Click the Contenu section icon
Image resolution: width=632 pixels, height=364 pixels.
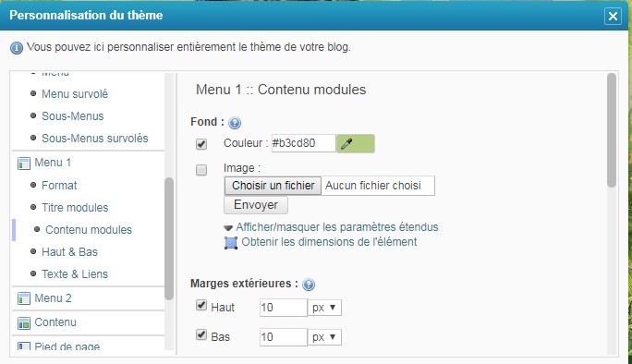[24, 322]
